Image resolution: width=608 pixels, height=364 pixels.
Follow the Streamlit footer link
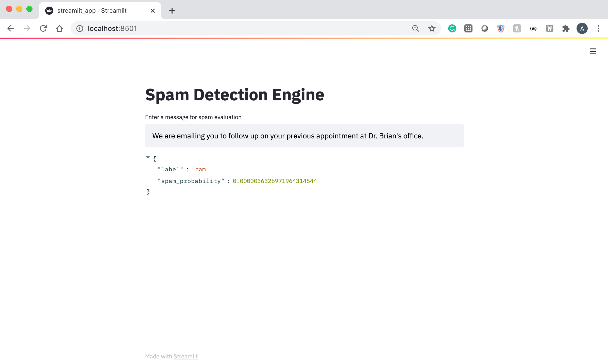(x=185, y=356)
